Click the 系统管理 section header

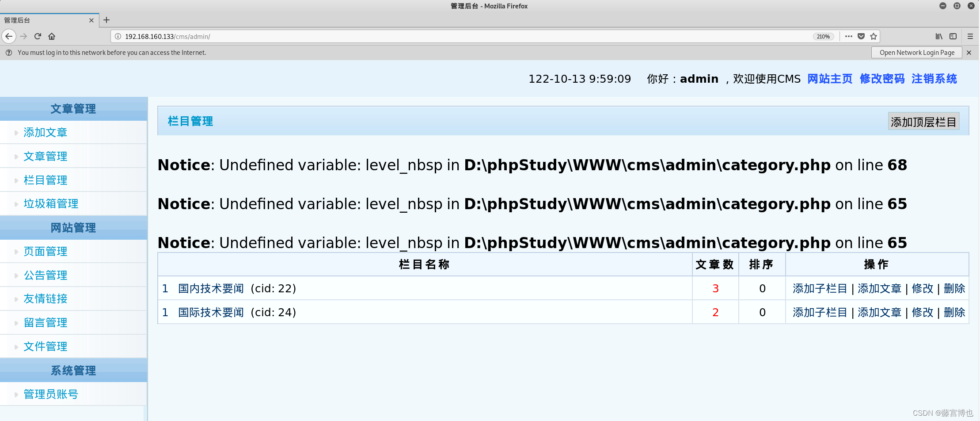73,371
